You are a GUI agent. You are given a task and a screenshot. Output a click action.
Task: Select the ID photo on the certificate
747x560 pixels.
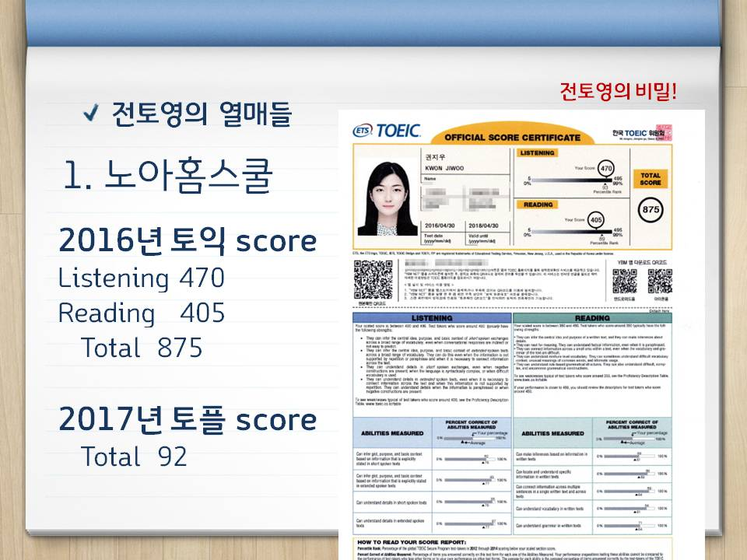click(x=385, y=195)
